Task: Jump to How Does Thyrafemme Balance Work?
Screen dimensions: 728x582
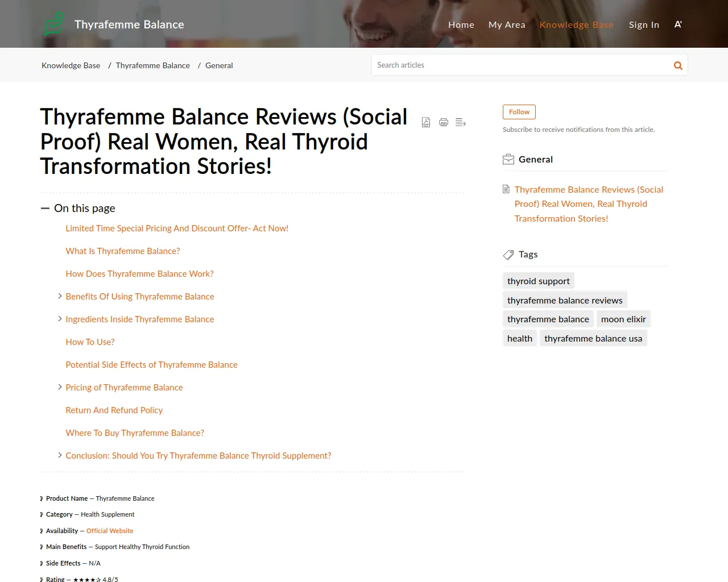Action: 139,273
